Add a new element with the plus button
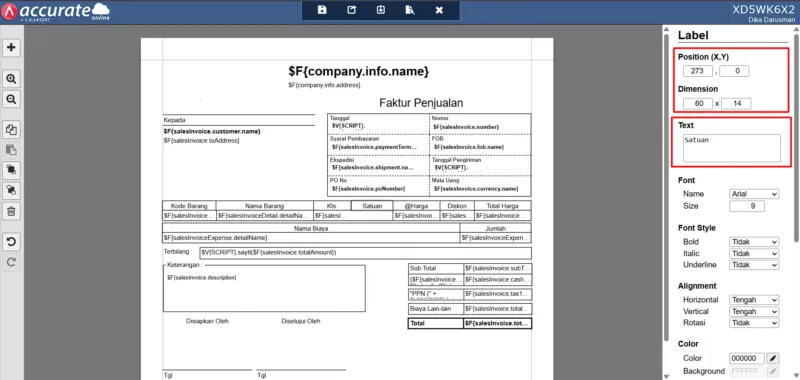This screenshot has height=380, width=800. [x=11, y=47]
